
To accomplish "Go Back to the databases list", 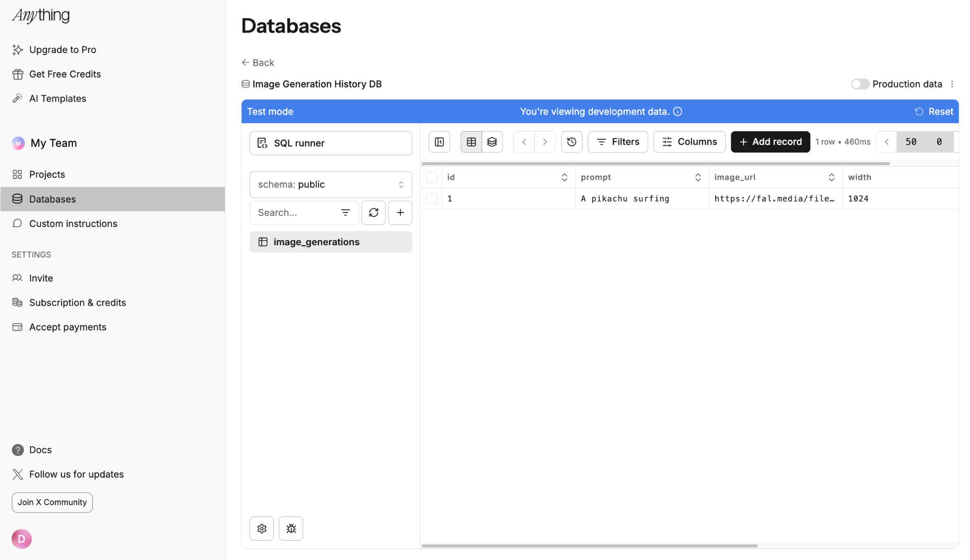I will pos(258,62).
